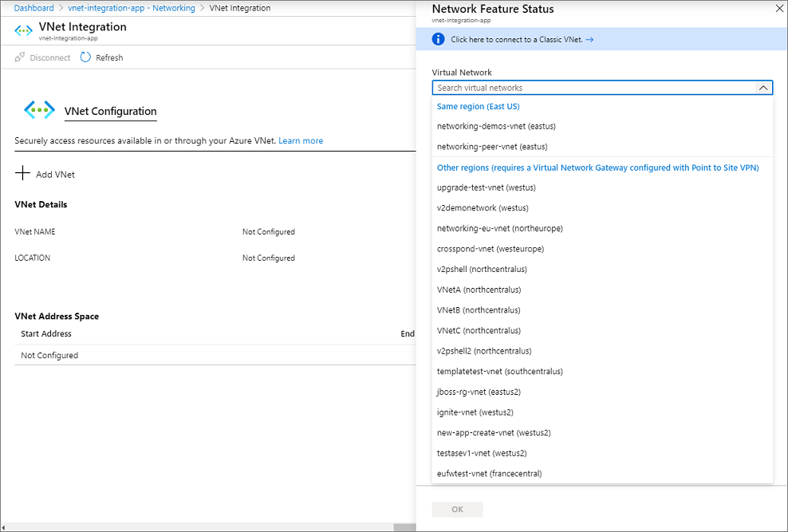The image size is (788, 532).
Task: Click the Start Address column header
Action: [46, 333]
